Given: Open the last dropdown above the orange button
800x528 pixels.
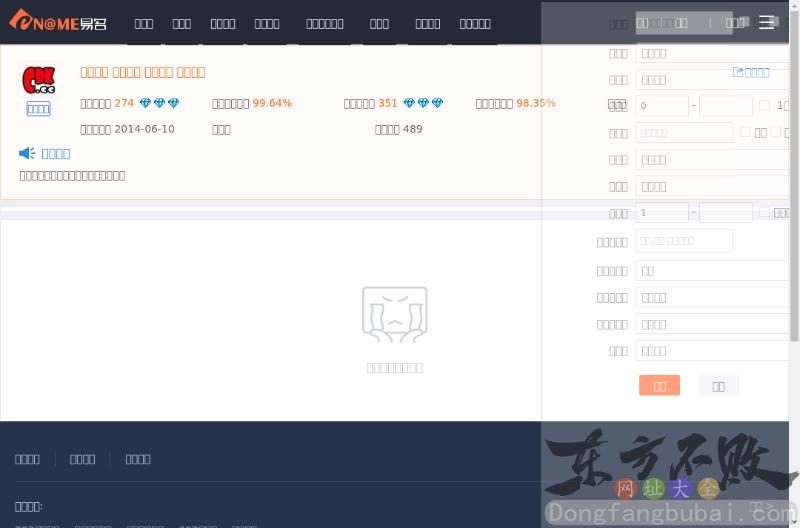Looking at the screenshot, I should pos(712,350).
